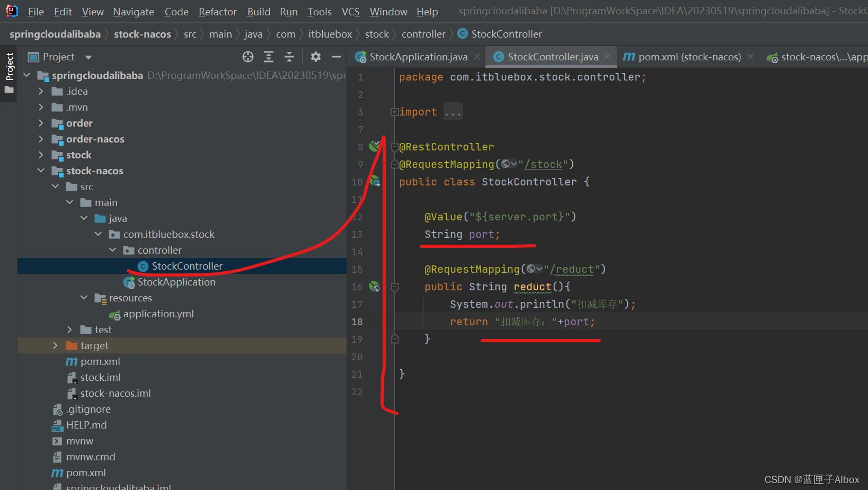Click the gutter icon beside class StockController
The width and height of the screenshot is (868, 490).
click(375, 181)
